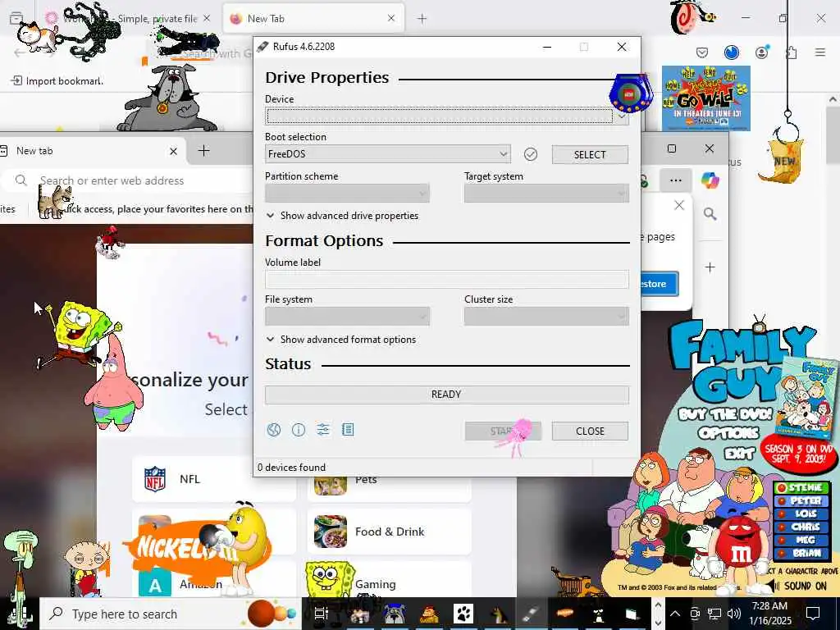
Task: Click the READY status progress bar
Action: tap(447, 395)
